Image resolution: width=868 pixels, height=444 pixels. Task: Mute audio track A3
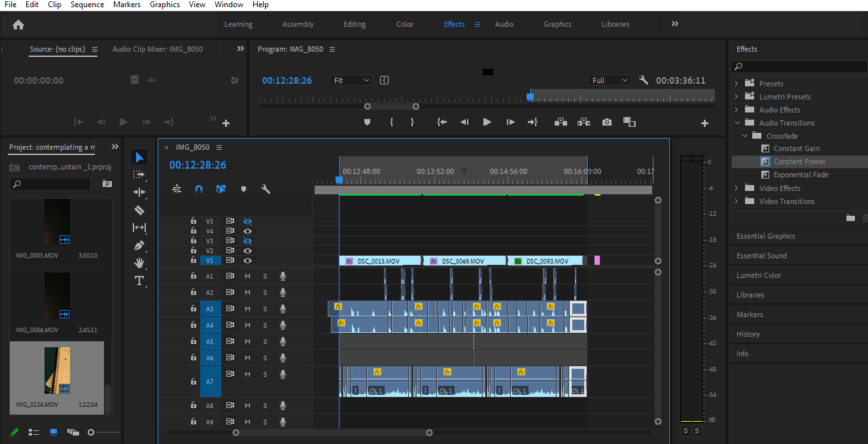248,309
